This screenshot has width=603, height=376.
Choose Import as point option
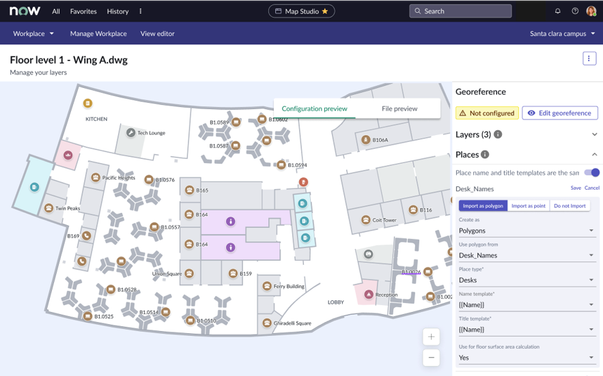coord(528,206)
